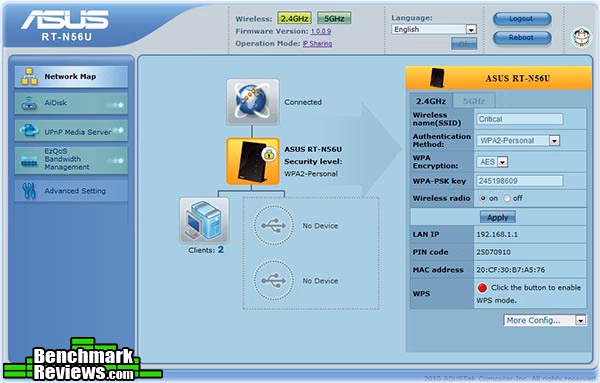Click MAC address value 20:CF:30:B7:A5:76
Viewport: 600px width, 383px height.
point(510,270)
